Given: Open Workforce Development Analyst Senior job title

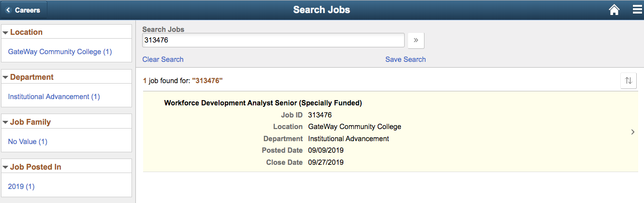Looking at the screenshot, I should (263, 103).
